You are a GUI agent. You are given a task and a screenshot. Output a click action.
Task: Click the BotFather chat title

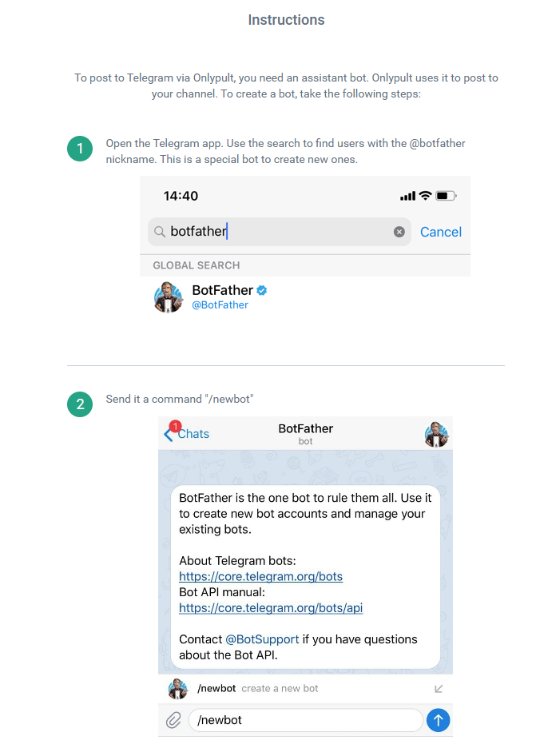305,429
